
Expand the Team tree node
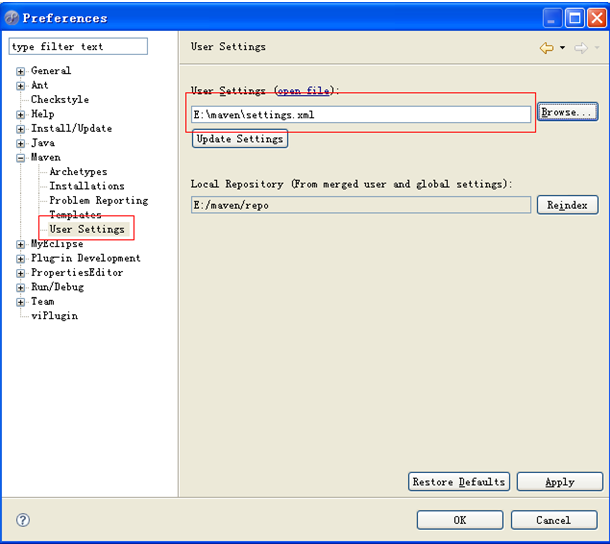21,302
